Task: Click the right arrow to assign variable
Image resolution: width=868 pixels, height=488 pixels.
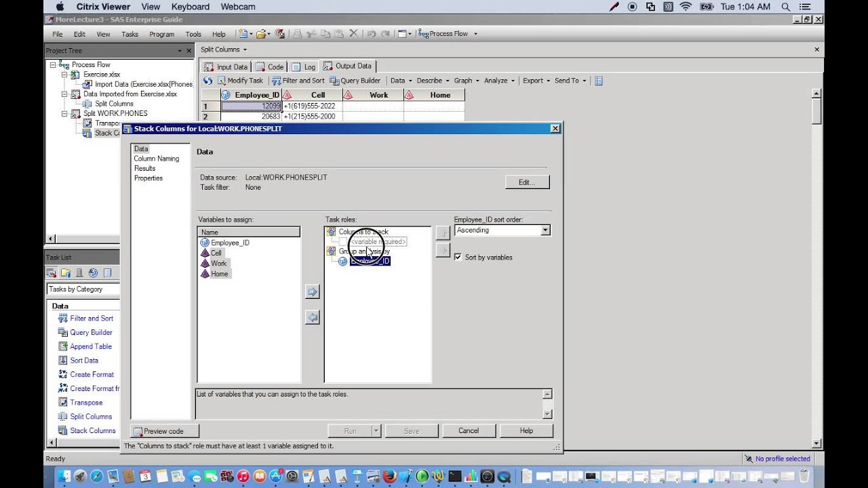Action: pos(312,292)
